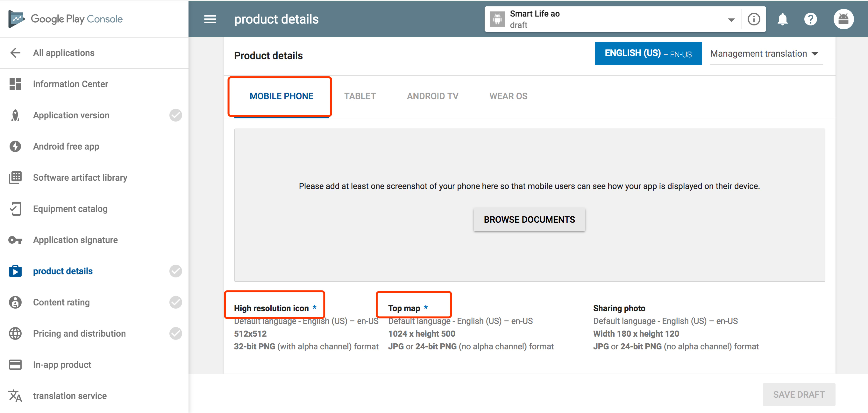Click the checkmark next to product details
The image size is (868, 413).
point(176,271)
